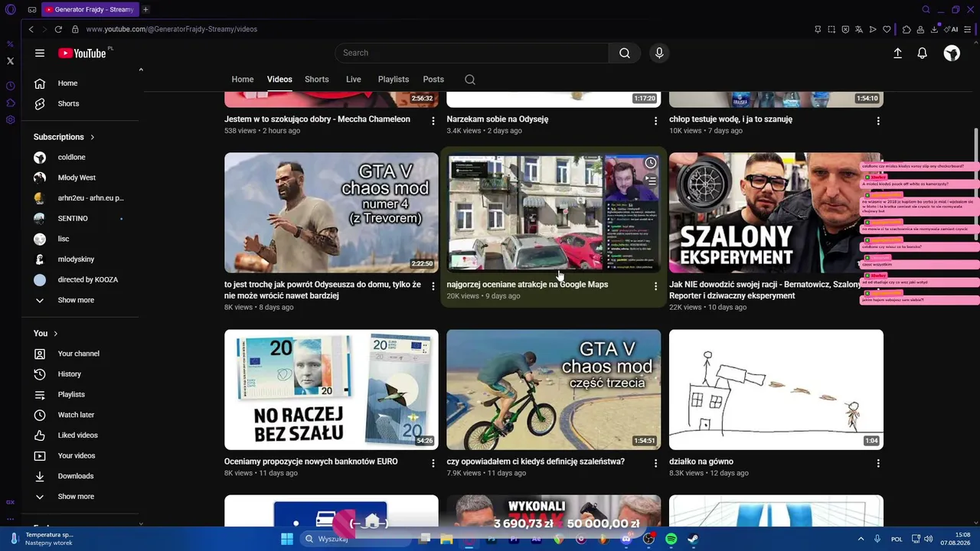Screen dimensions: 980x551
Task: Open the 'NO RACZEJ BEZ SZAŁU' banknotes thumbnail
Action: (332, 390)
